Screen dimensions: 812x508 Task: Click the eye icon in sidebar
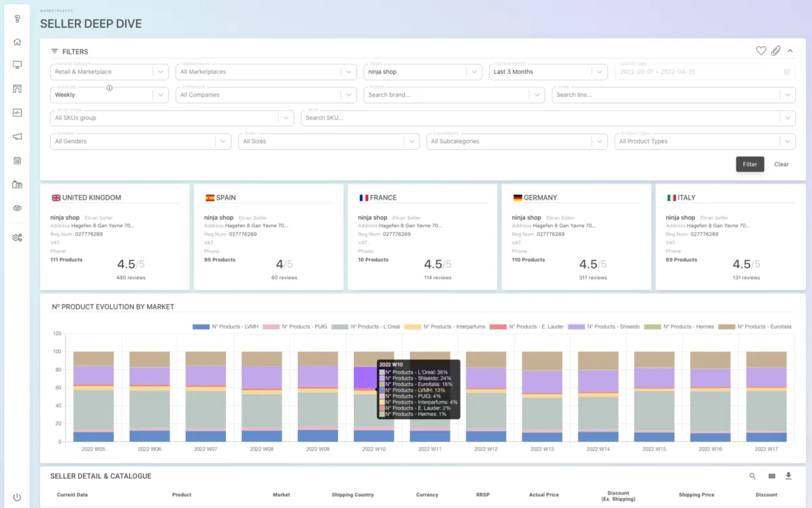click(17, 208)
